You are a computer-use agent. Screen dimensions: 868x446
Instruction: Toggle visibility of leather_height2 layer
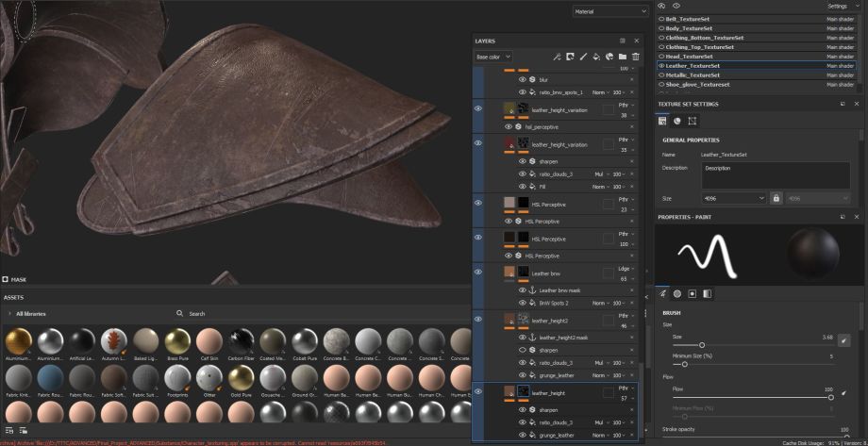click(x=478, y=320)
